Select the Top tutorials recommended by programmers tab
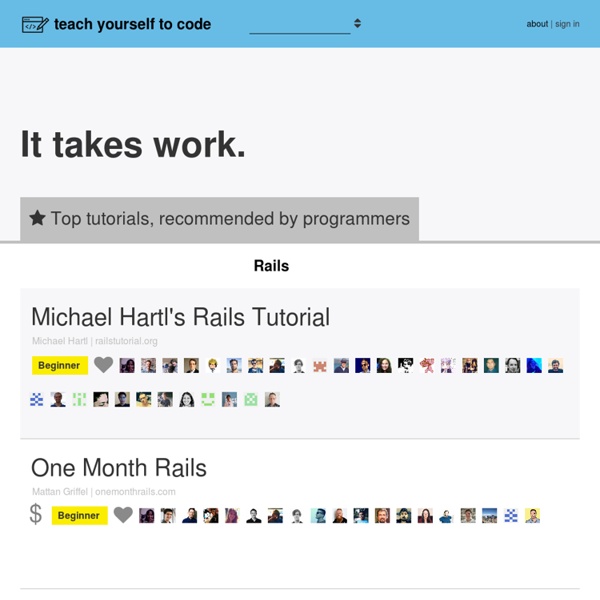Viewport: 600px width, 600px height. coord(219,219)
